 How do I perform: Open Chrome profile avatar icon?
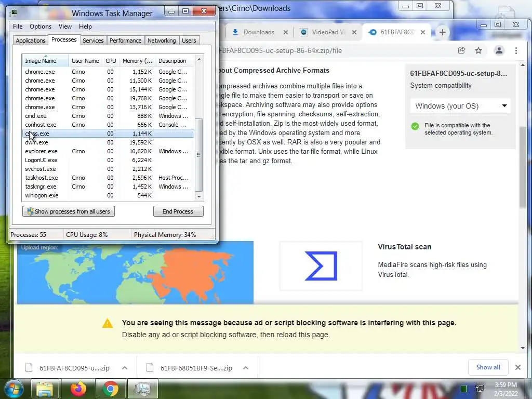tap(499, 50)
